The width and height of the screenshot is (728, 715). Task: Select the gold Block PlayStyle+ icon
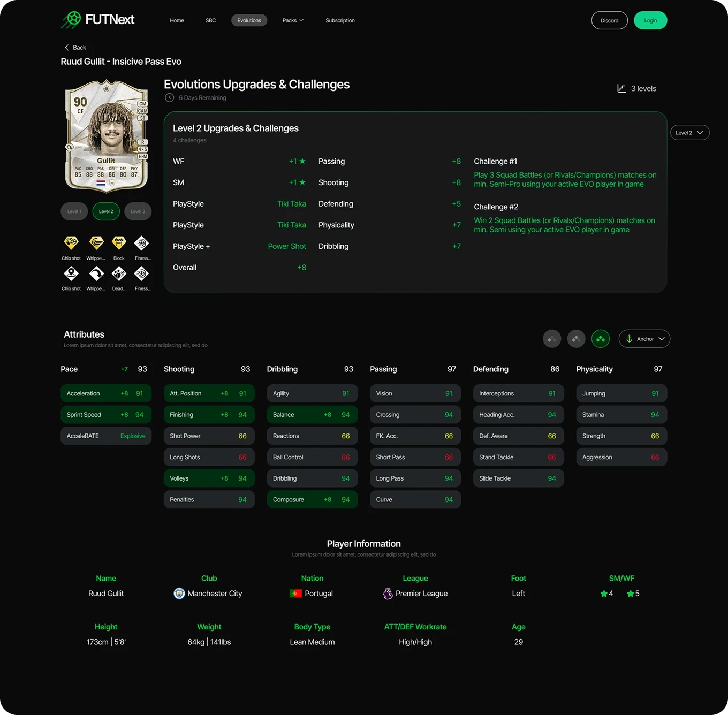(119, 243)
